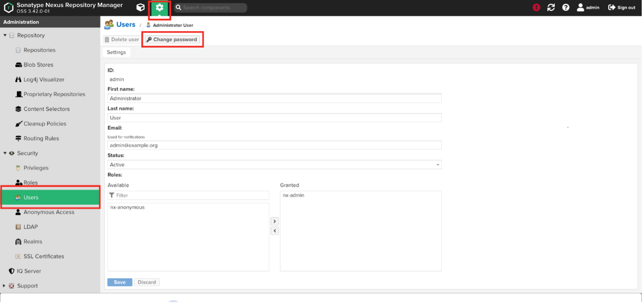Remove granted role with left arrow button
The height and width of the screenshot is (304, 644).
275,231
